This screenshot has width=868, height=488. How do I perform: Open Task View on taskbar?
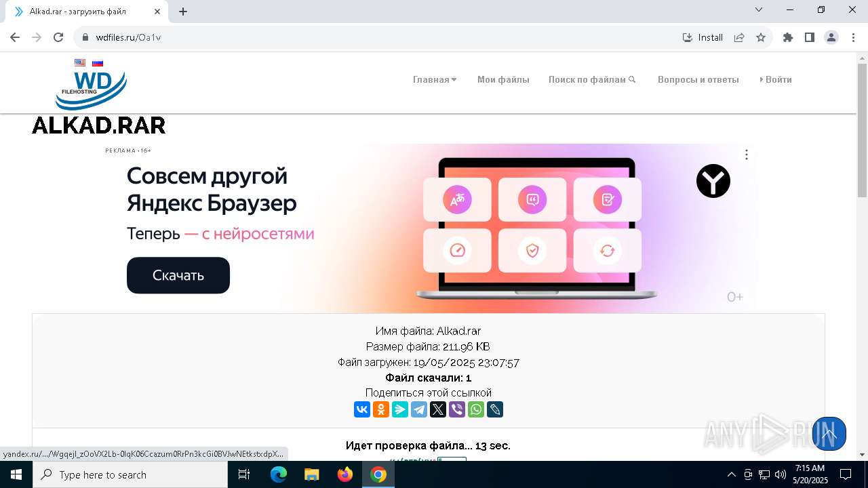244,474
